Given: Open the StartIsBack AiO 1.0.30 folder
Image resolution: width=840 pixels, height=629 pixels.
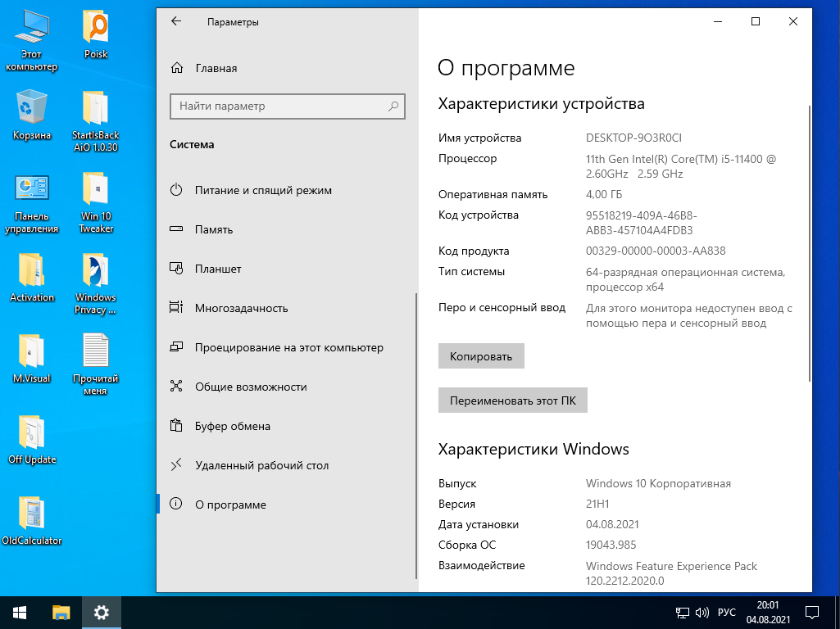Looking at the screenshot, I should coord(95,111).
